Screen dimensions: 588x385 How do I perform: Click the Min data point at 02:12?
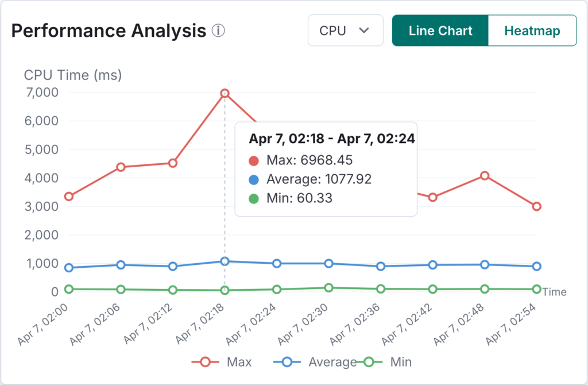(x=172, y=290)
